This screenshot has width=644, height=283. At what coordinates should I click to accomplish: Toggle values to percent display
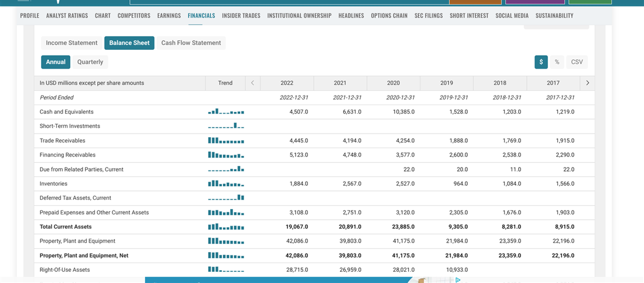557,62
